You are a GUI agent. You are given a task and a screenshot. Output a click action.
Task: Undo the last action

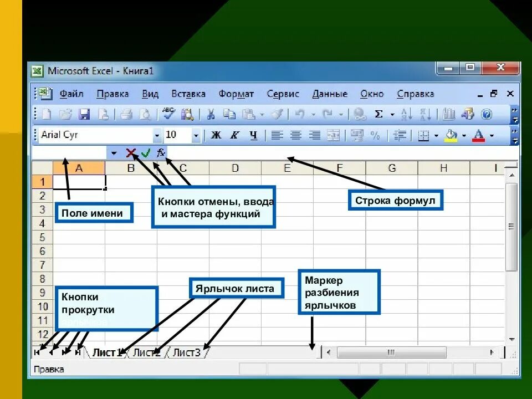point(300,114)
